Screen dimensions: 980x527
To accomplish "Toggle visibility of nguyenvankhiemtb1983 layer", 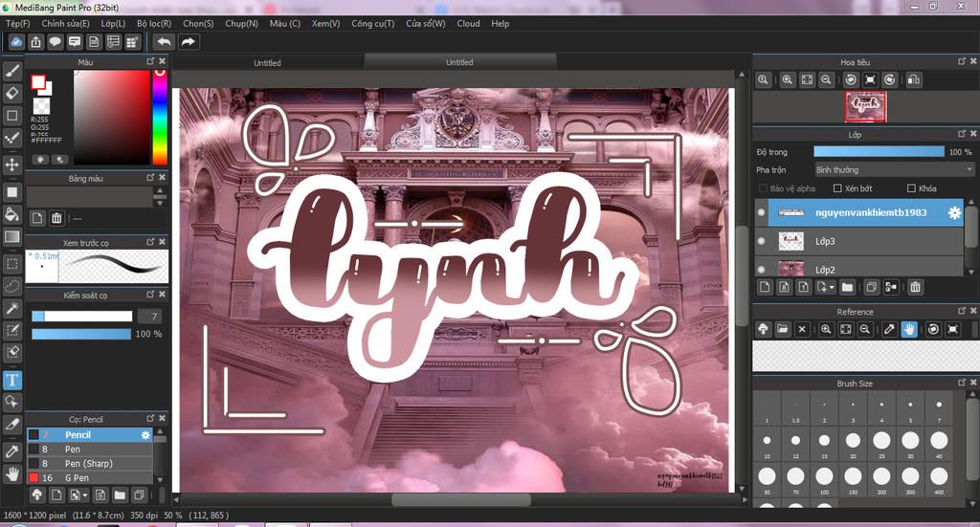I will (761, 212).
